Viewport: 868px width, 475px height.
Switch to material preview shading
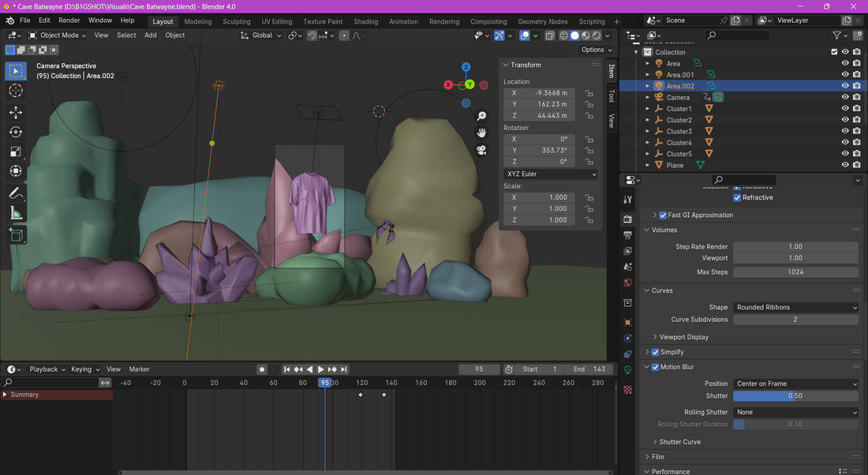click(586, 36)
